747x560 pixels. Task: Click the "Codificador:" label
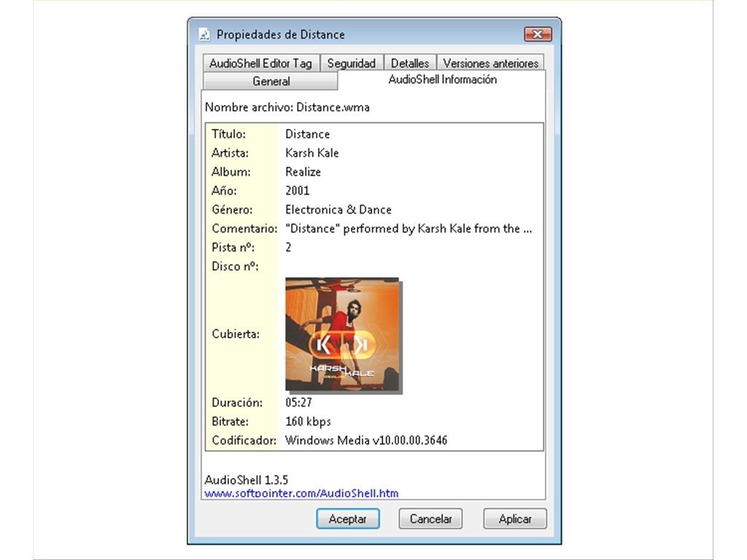(244, 440)
